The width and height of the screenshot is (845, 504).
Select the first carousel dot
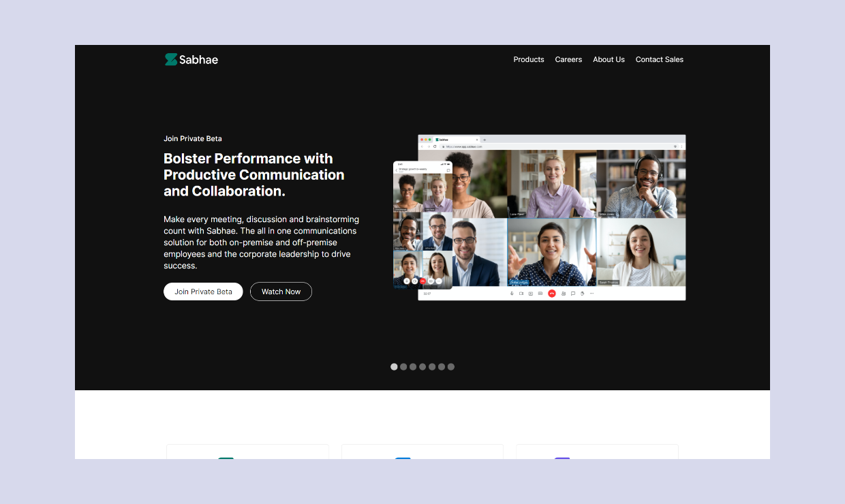pos(394,366)
